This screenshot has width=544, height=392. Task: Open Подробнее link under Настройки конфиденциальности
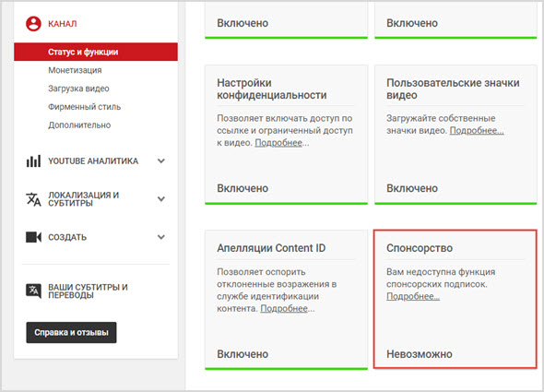point(278,143)
